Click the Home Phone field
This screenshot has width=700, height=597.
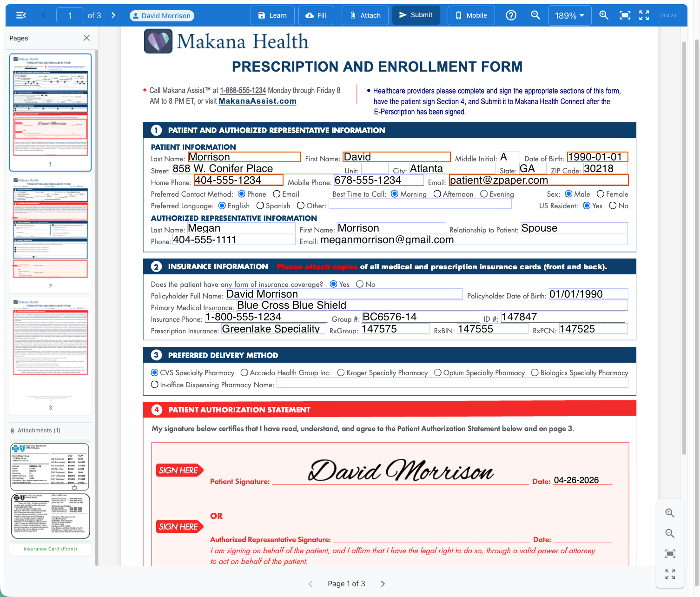(238, 180)
